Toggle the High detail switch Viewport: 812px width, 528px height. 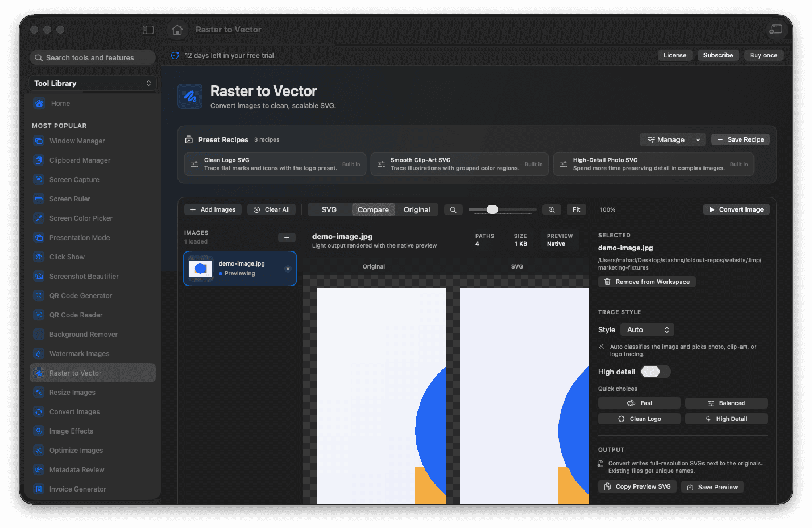click(656, 372)
